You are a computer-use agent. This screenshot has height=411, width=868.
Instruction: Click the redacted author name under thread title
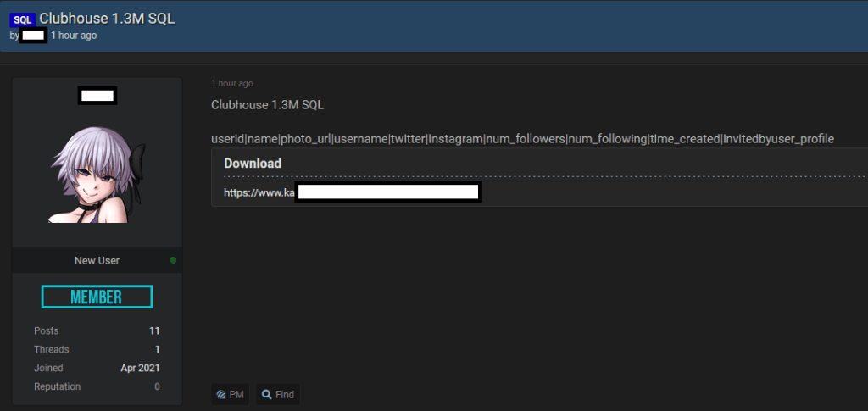click(33, 36)
